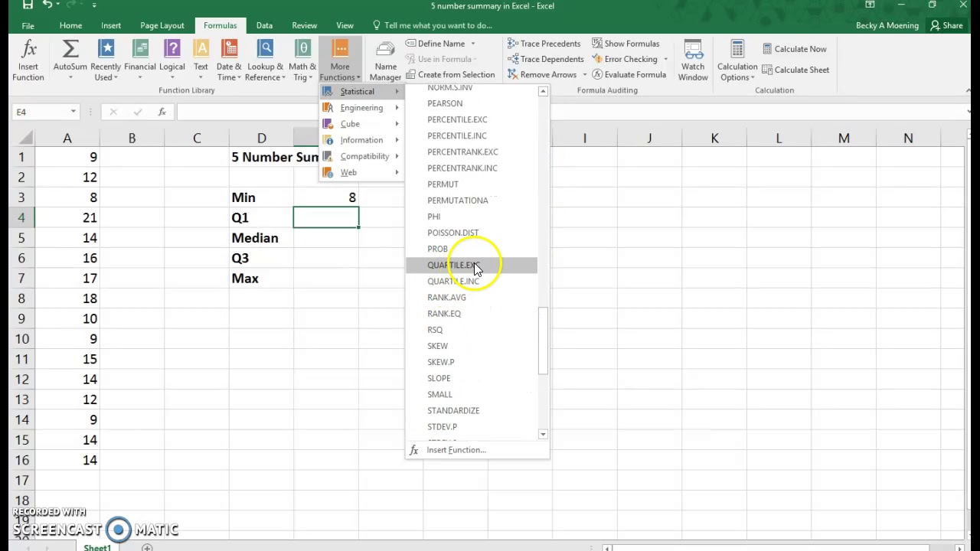This screenshot has width=980, height=551.
Task: Open the Watch Window
Action: tap(693, 61)
